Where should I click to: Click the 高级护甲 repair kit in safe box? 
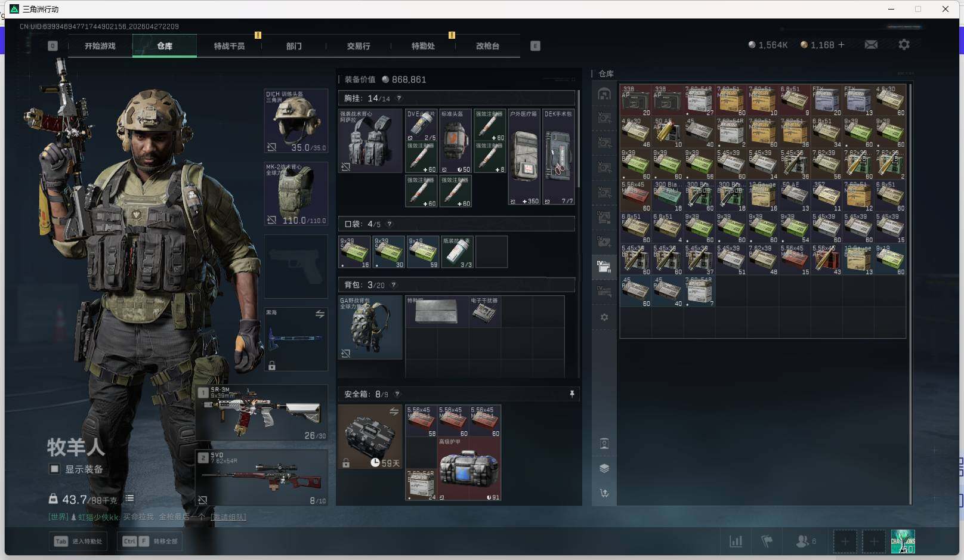(x=469, y=469)
